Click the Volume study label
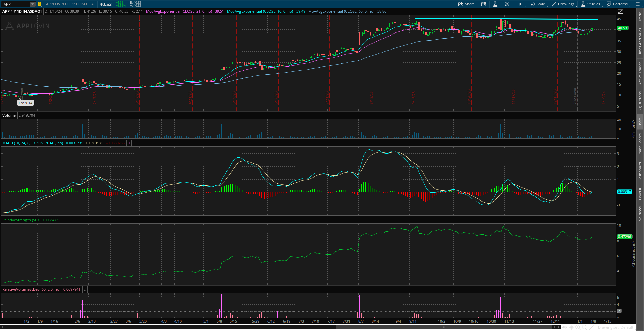This screenshot has width=644, height=331. [x=9, y=115]
